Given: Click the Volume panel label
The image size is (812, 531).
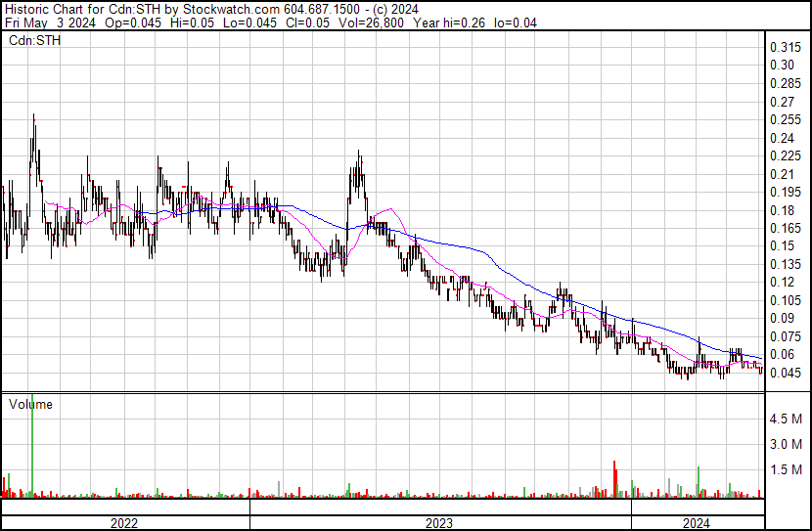Looking at the screenshot, I should click(30, 404).
